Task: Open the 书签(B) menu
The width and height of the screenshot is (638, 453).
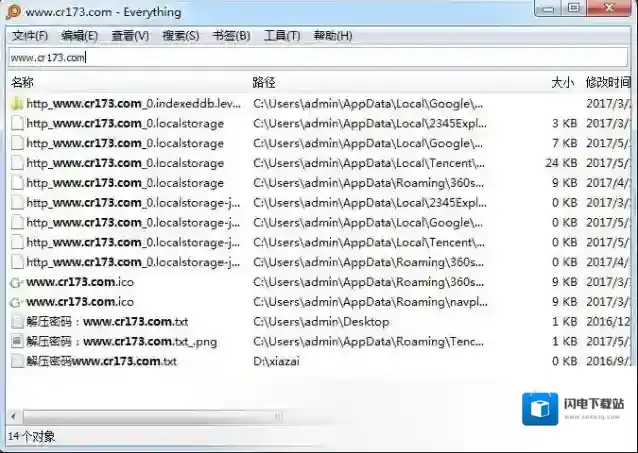Action: 231,36
